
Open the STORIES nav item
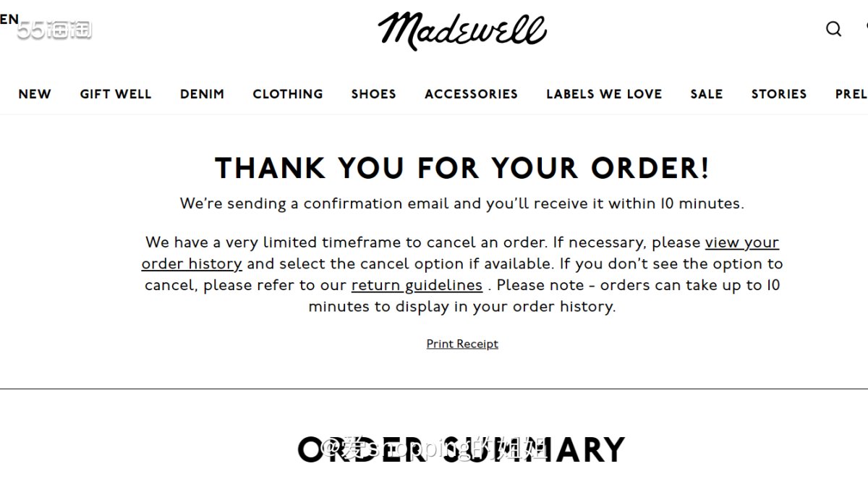pos(778,94)
